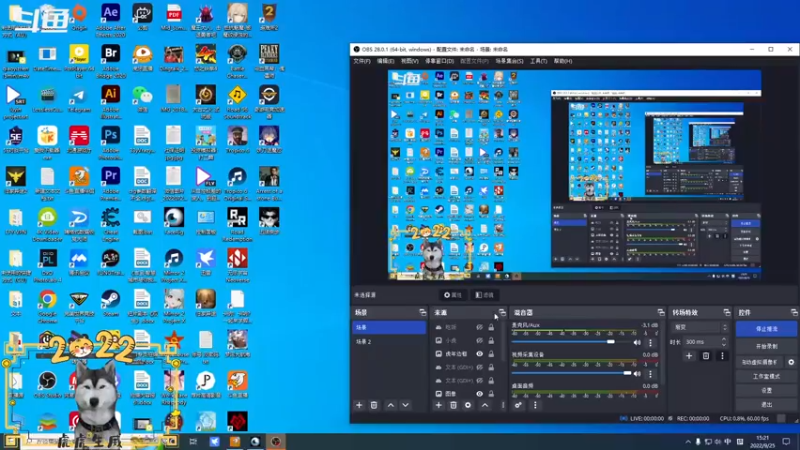Click 开始录制 start recording button
The height and width of the screenshot is (450, 800).
(766, 346)
